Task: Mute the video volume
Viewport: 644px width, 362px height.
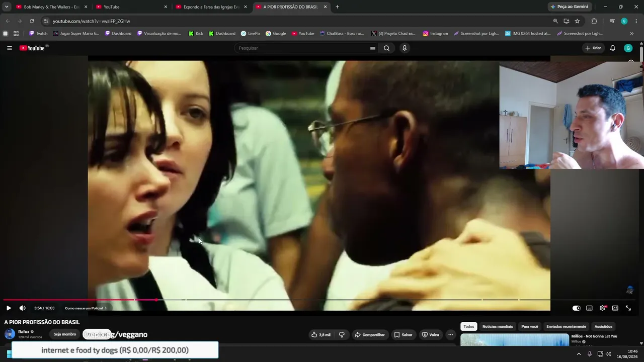Action: click(23, 308)
